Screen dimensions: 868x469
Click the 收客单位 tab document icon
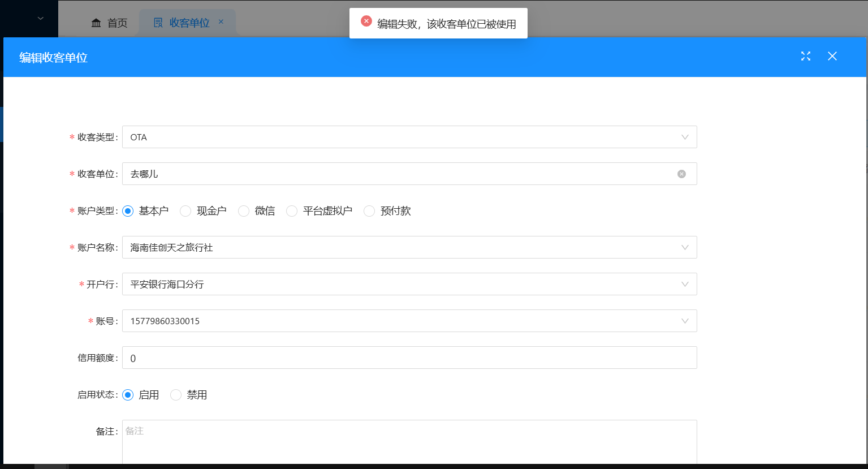(x=158, y=23)
